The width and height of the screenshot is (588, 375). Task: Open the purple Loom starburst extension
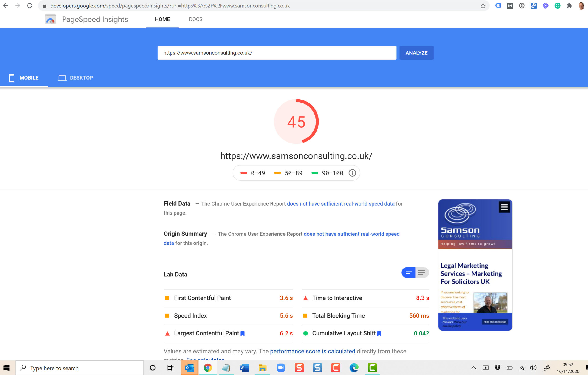point(546,6)
